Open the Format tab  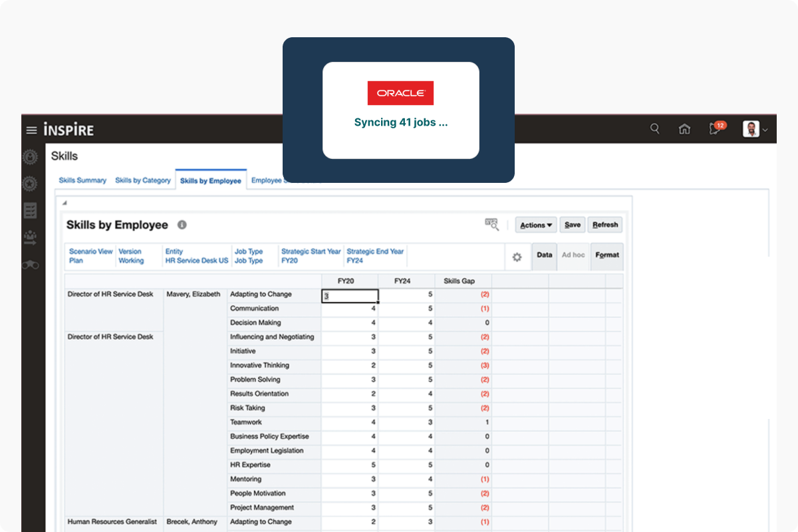(607, 255)
